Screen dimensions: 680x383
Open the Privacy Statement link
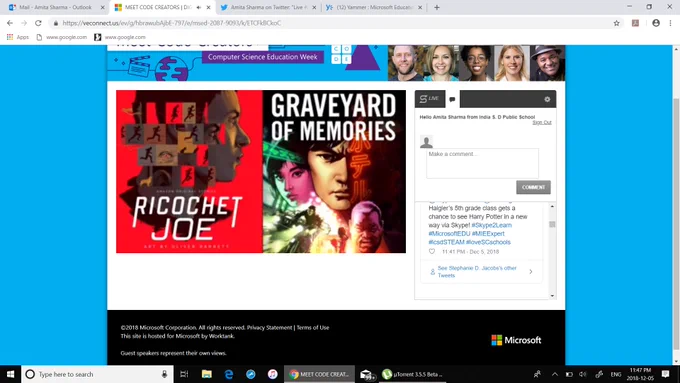click(x=269, y=327)
